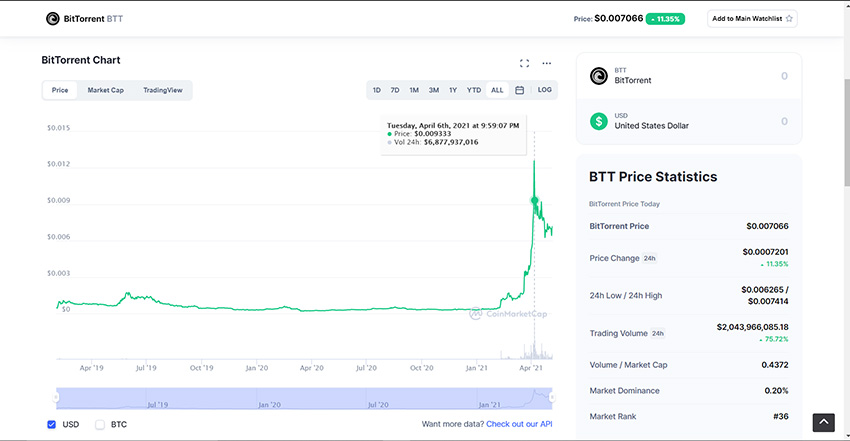Click the star icon on Add to Main Watchlist
The width and height of the screenshot is (850, 441).
789,18
